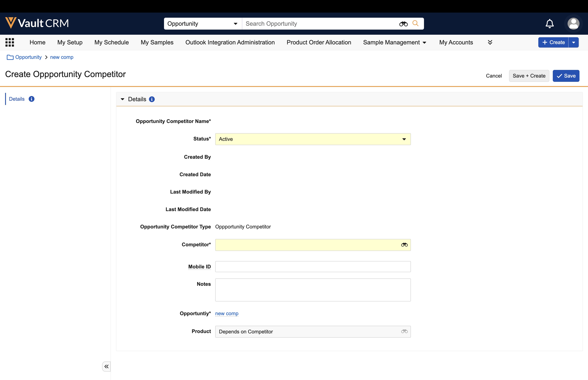Screen dimensions: 588x380
Task: Expand the Create button dropdown arrow
Action: point(573,43)
